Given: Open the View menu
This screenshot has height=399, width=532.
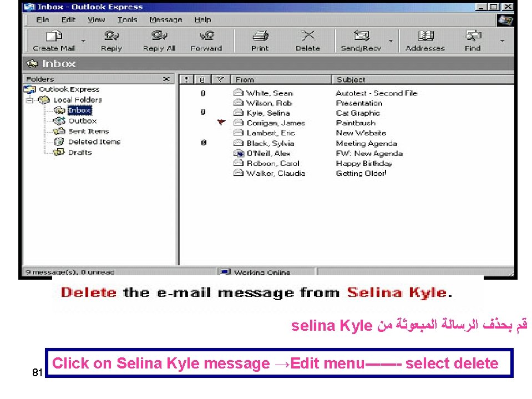Looking at the screenshot, I should click(x=97, y=20).
